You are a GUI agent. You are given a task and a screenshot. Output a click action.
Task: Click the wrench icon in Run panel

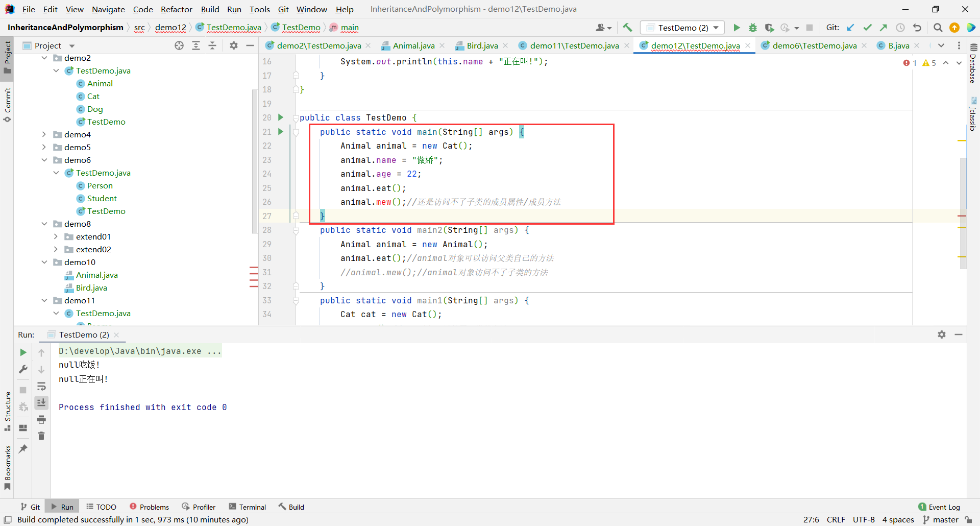pyautogui.click(x=23, y=369)
